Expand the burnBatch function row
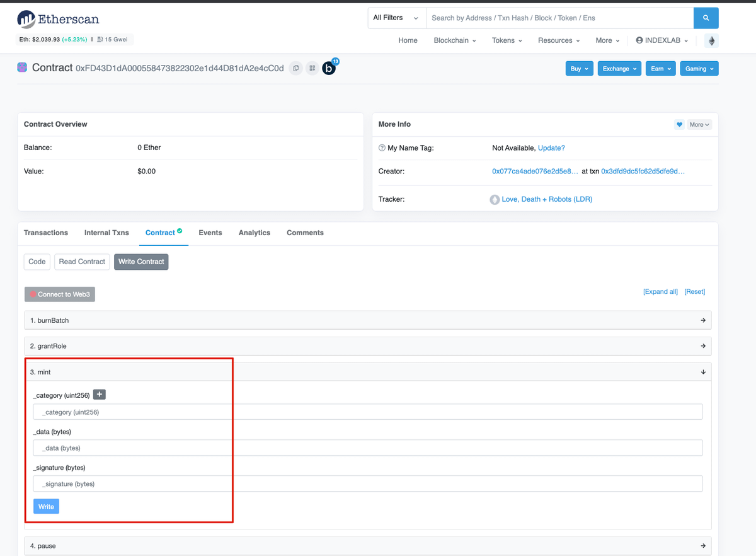 point(368,320)
